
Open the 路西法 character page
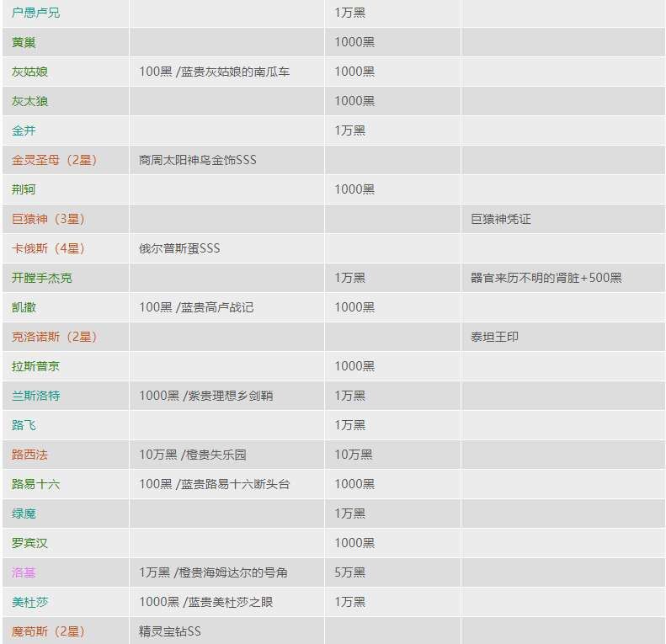pyautogui.click(x=30, y=455)
